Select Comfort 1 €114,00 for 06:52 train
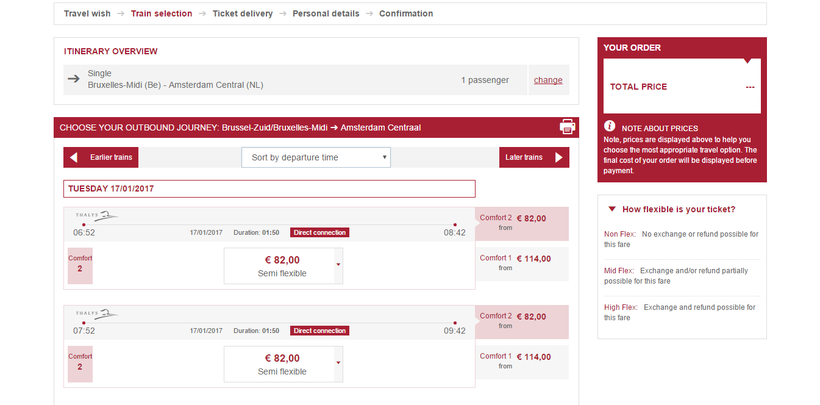 pos(522,263)
